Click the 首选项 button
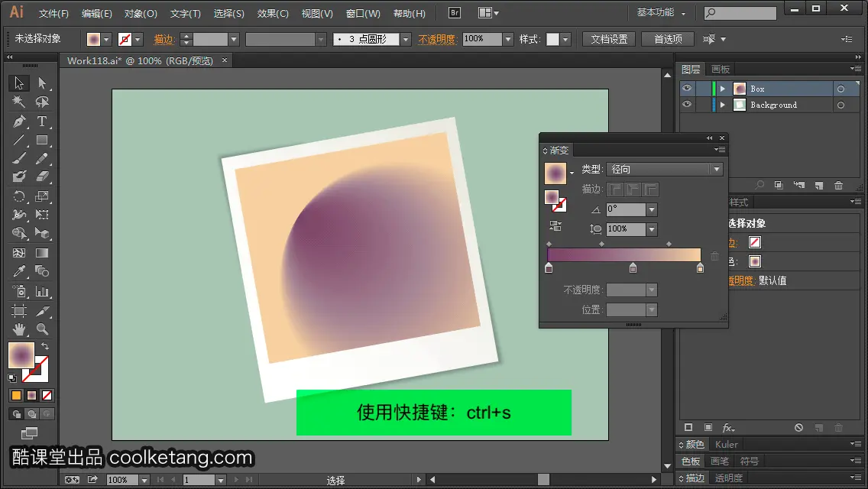Screen dimensions: 868x489 click(668, 39)
